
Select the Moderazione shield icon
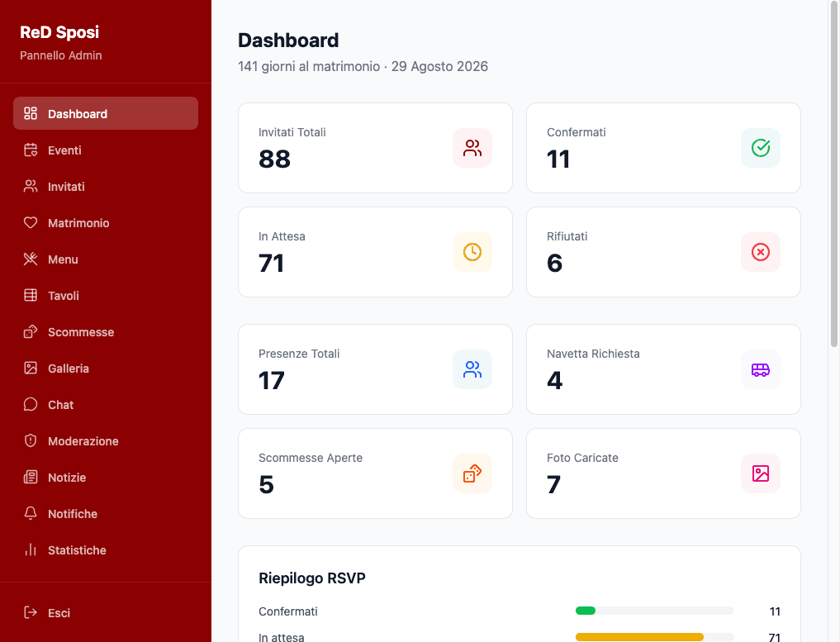29,440
